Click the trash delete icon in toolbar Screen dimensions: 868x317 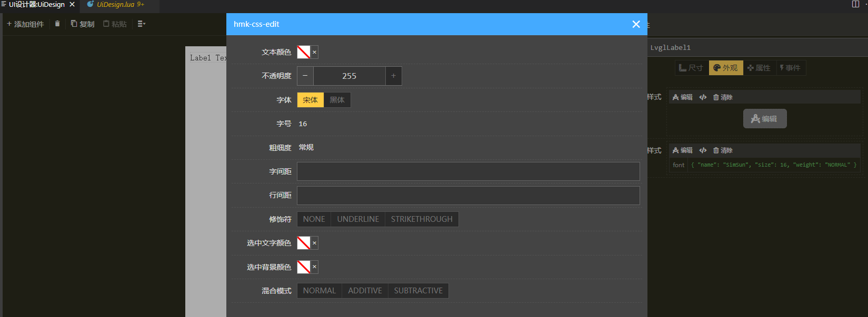(57, 24)
